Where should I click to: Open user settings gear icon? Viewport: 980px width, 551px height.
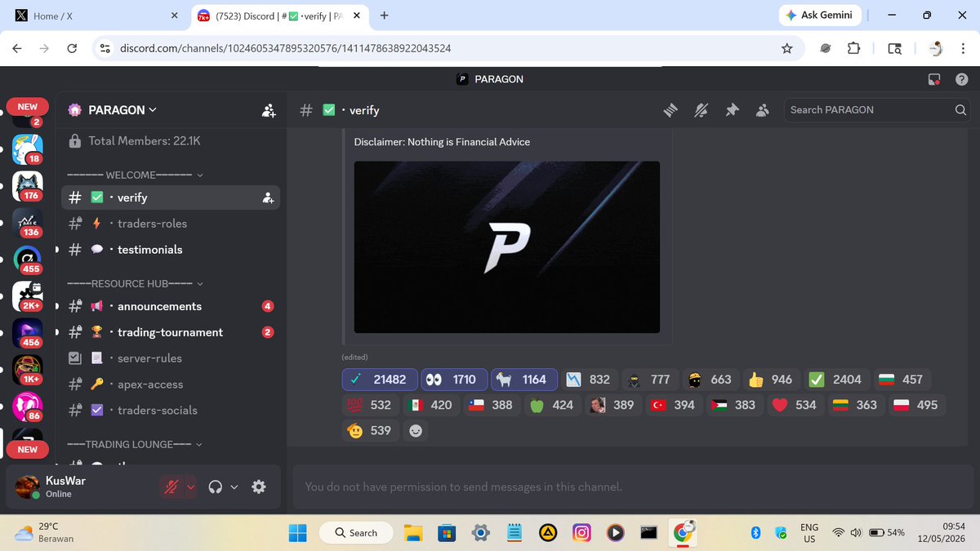coord(259,487)
